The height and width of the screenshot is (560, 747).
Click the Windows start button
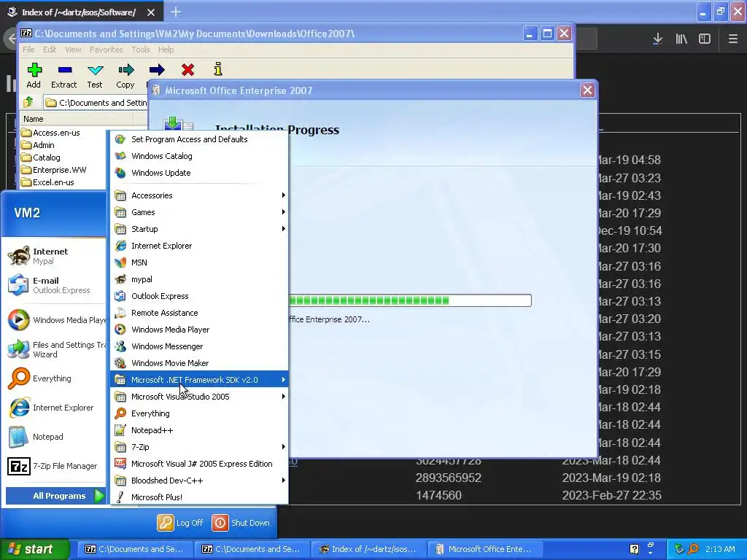35,549
